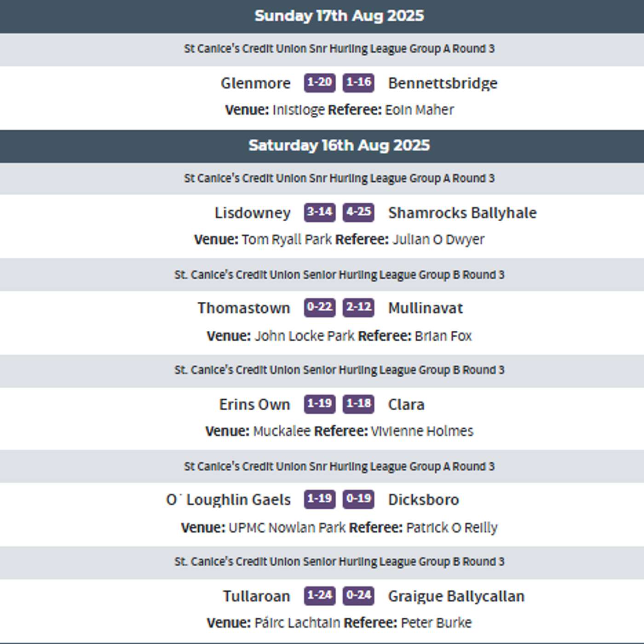Click the Clara team name
644x644 pixels.
pos(406,405)
